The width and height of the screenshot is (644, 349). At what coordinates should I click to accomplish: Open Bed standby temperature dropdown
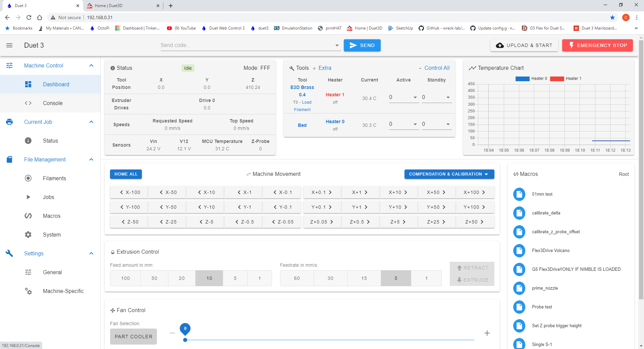(448, 124)
